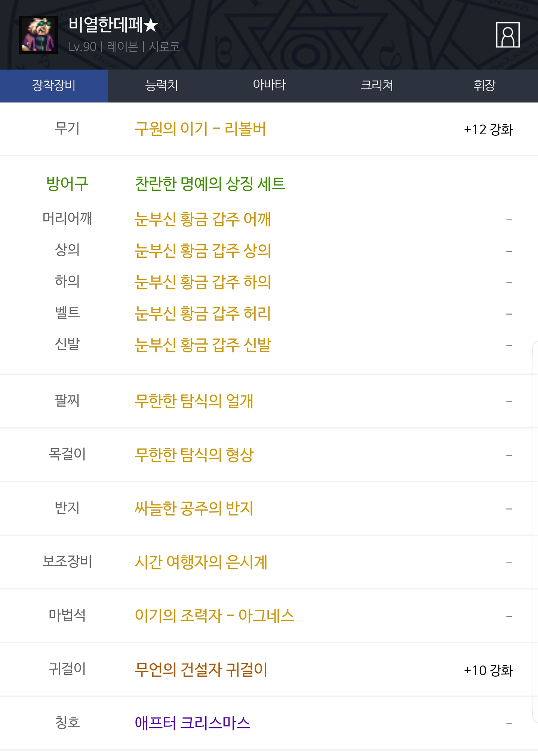Open ring 싸늘한 공주의 반지
This screenshot has width=538, height=756.
[x=194, y=508]
